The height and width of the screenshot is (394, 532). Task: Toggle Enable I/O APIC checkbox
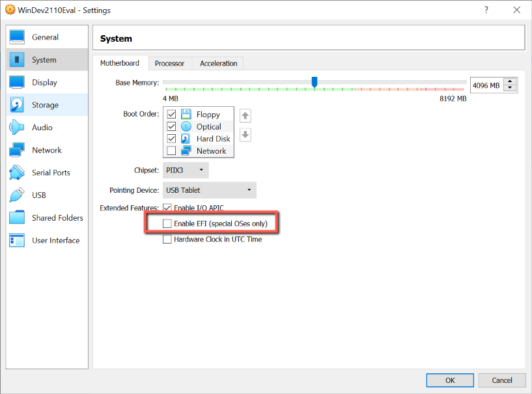click(x=167, y=207)
